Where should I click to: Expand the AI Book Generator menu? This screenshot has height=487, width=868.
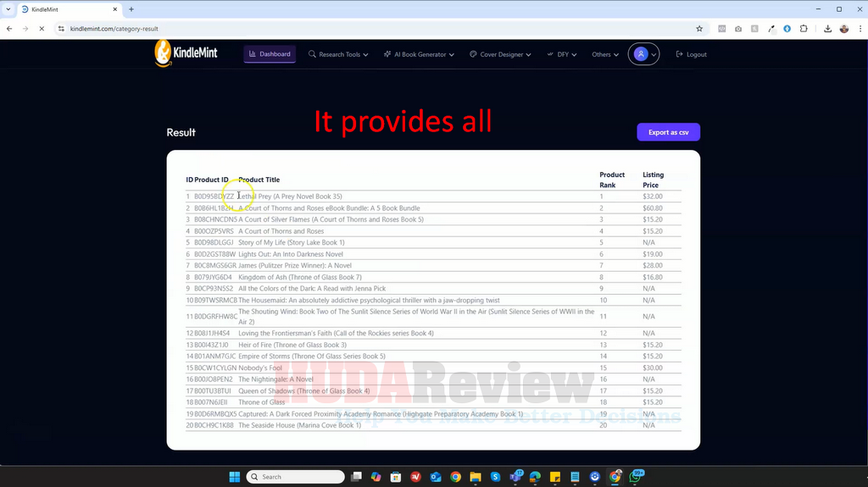pos(419,54)
